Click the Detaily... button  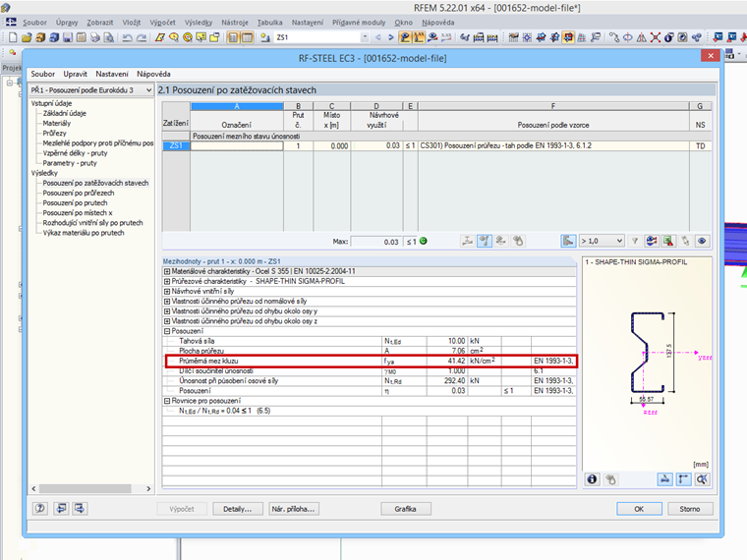[x=237, y=509]
